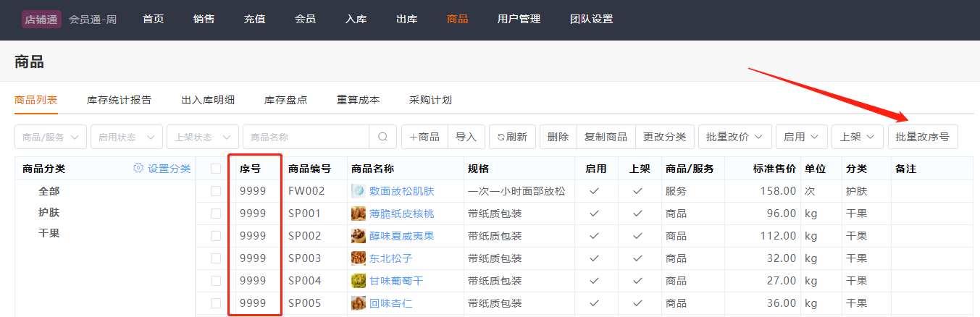Image resolution: width=980 pixels, height=317 pixels.
Task: Click the 商品名称 search input field
Action: (x=308, y=137)
